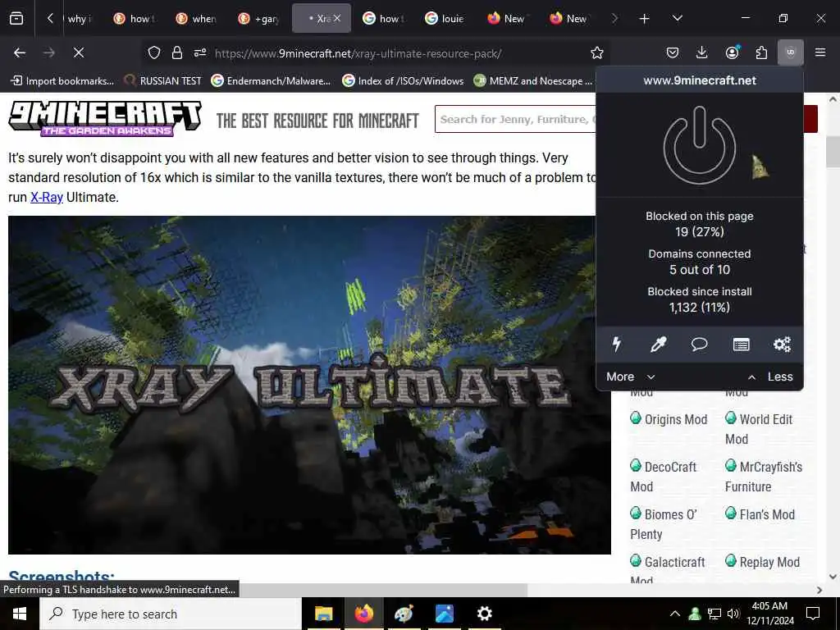840x630 pixels.
Task: Open site permissions icon in address bar
Action: [200, 52]
